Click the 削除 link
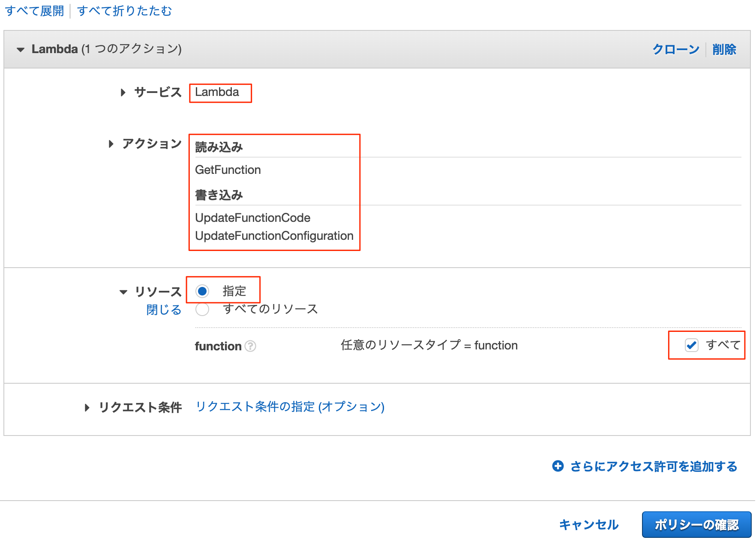 [724, 49]
